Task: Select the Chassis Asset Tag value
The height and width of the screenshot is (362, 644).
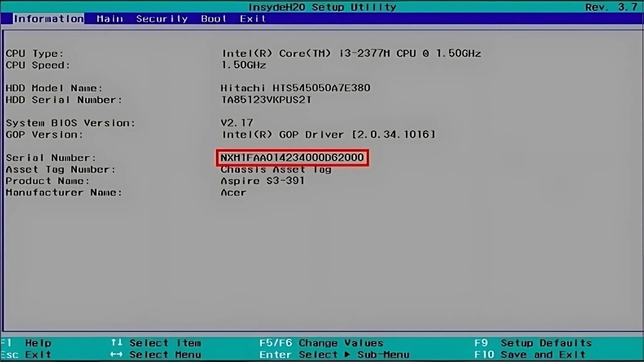Action: (276, 169)
